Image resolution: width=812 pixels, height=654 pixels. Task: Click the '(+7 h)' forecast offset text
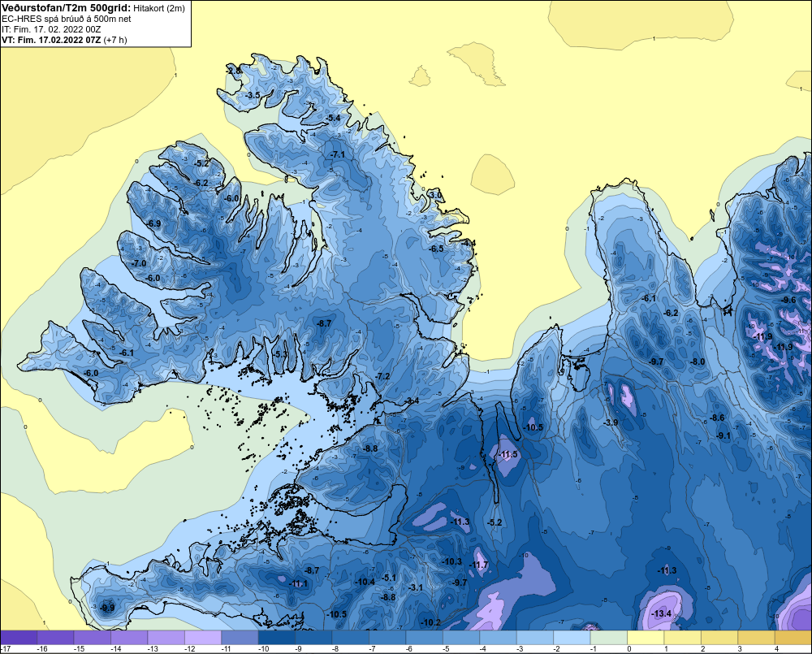tap(115, 40)
